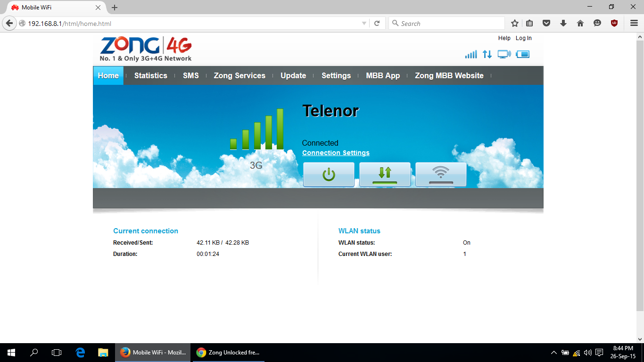Open the Firefox Hello smiley icon
Viewport: 644px width, 362px height.
[x=597, y=23]
